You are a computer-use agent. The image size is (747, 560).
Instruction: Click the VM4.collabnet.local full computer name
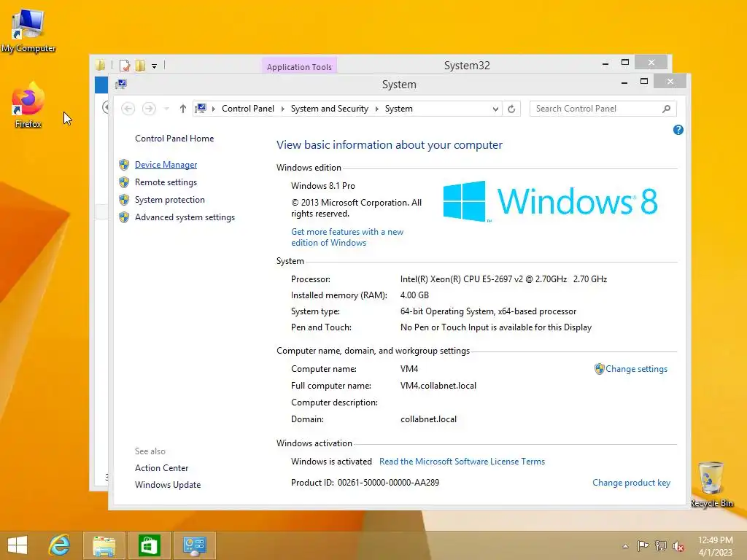click(x=438, y=386)
